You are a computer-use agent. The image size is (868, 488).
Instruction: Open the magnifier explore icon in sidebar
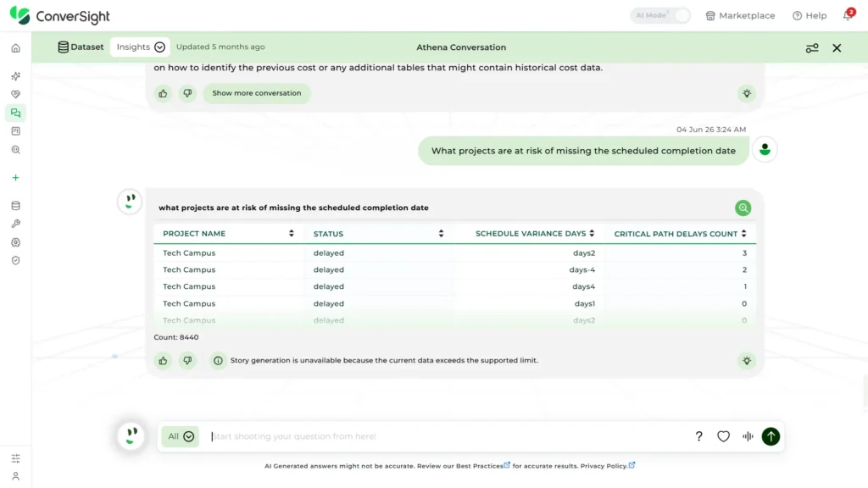pos(15,150)
